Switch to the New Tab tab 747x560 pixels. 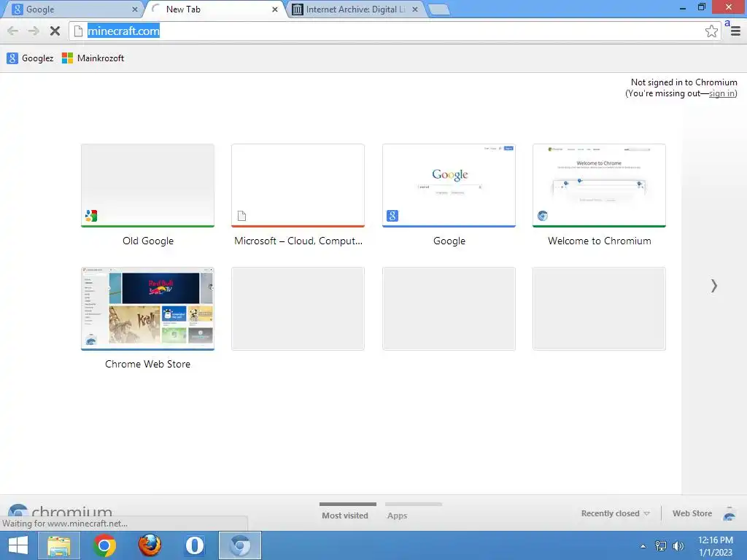click(x=214, y=9)
